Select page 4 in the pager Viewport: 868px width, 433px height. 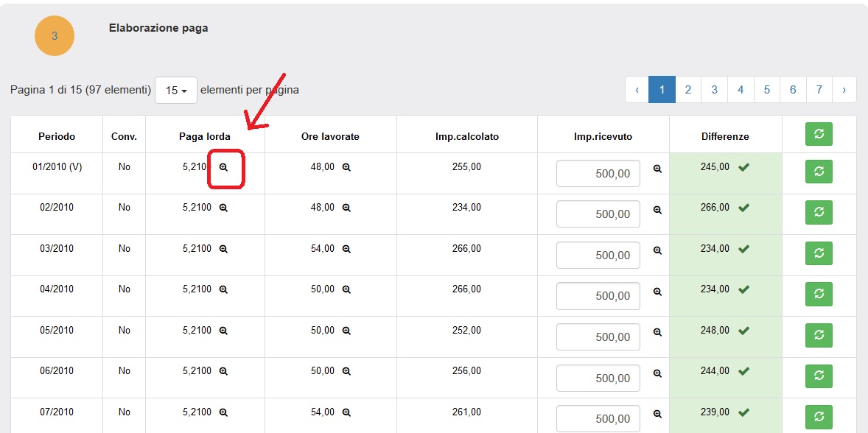[741, 90]
